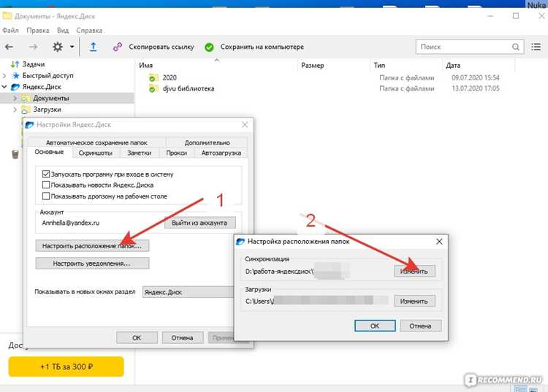Screen dimensions: 548x392
Task: Open the Edit menu in menu bar
Action: coord(38,31)
